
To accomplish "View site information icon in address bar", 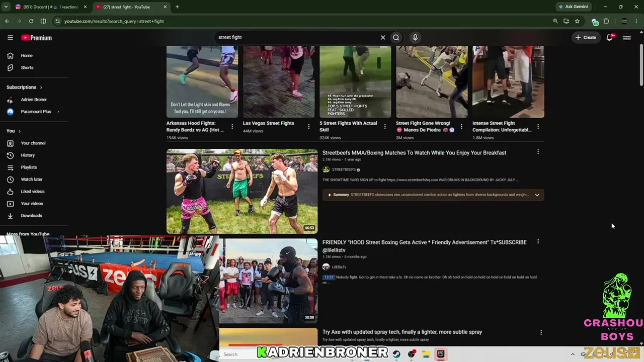I will 57,21.
